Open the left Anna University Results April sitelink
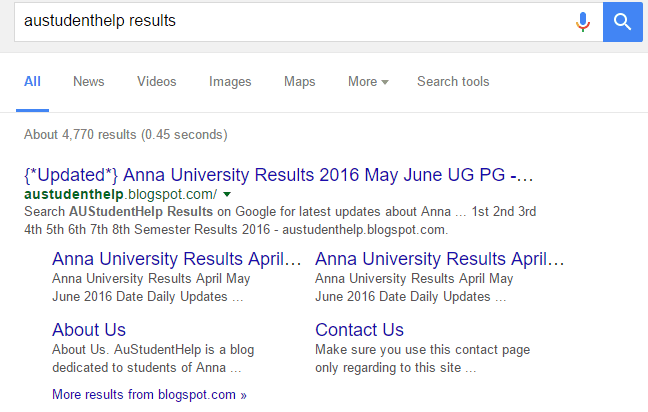Viewport: 648px width, 412px height. click(177, 259)
